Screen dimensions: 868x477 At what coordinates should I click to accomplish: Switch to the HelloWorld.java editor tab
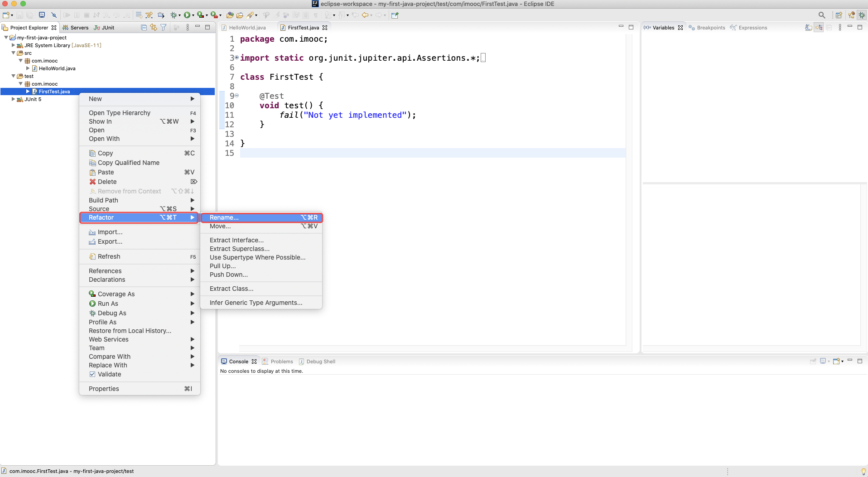click(247, 28)
